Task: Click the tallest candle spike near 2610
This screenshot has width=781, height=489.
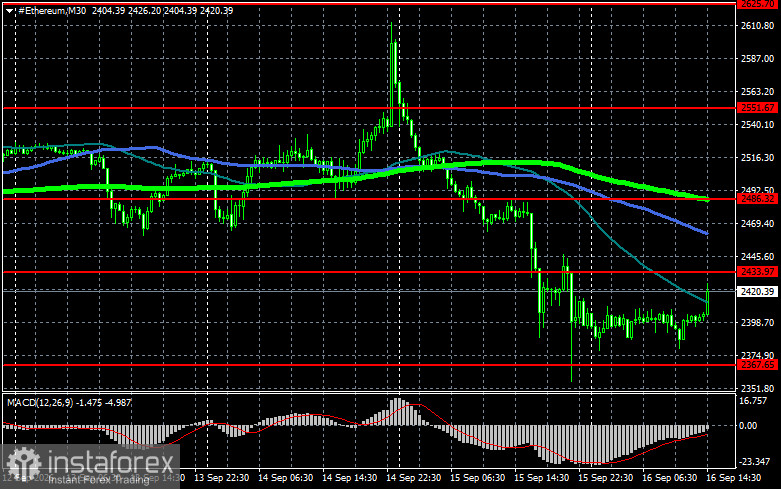Action: [x=393, y=75]
